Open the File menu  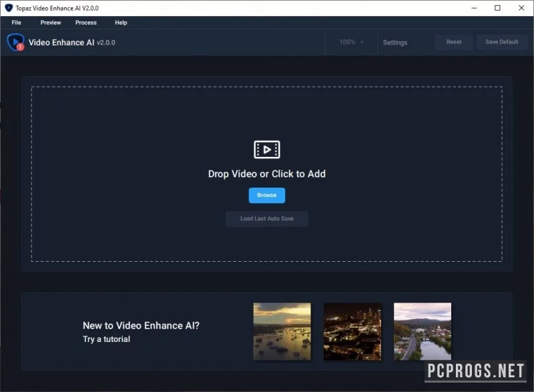pos(16,23)
